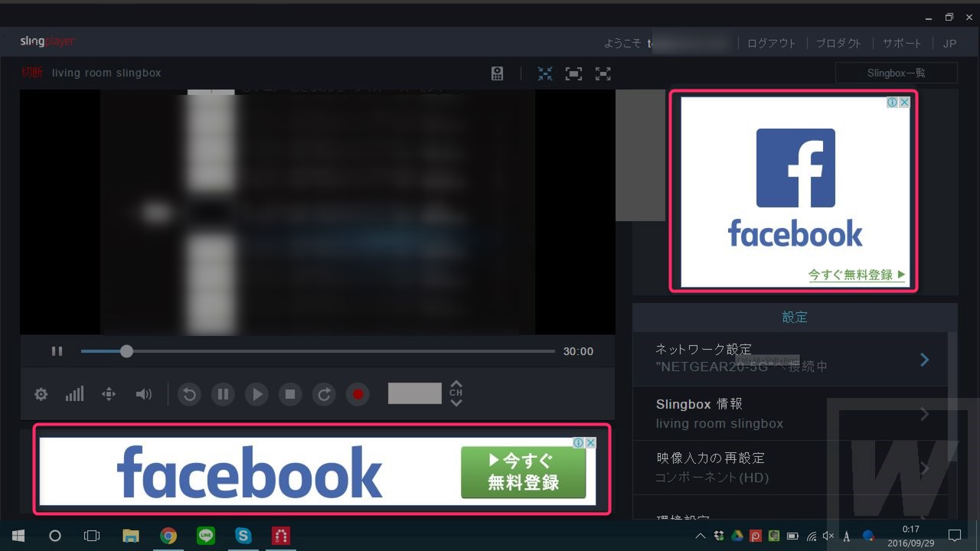
Task: Open the info icon on the bottom banner
Action: click(x=579, y=443)
